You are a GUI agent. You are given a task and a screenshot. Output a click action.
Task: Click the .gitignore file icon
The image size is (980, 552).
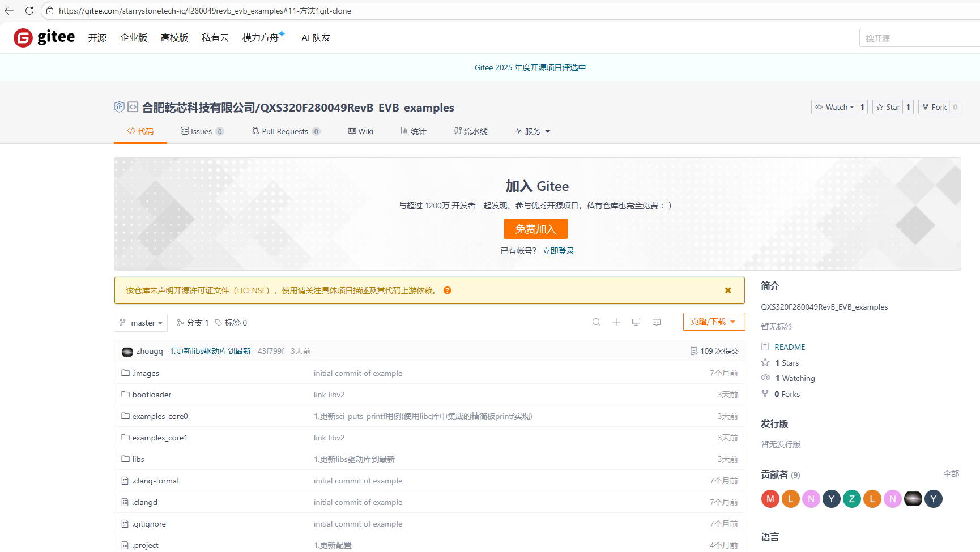point(125,524)
